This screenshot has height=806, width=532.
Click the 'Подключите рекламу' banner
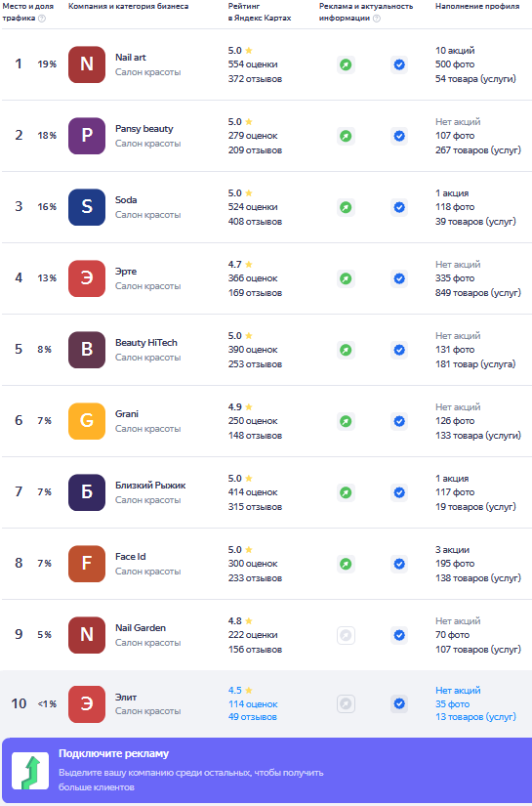point(267,771)
